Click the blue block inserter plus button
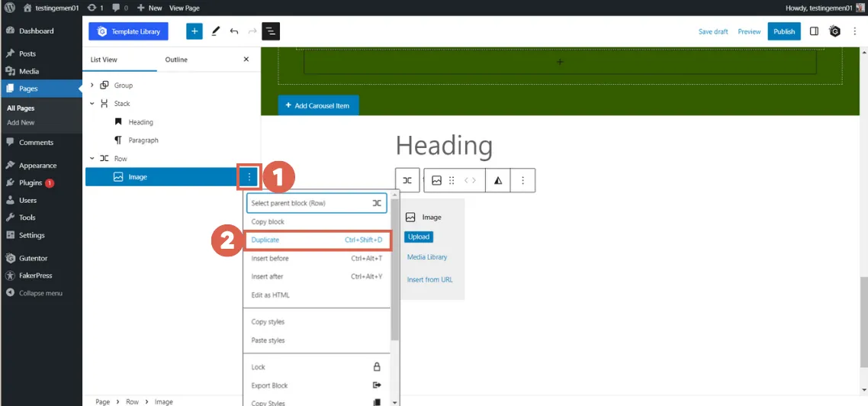The image size is (868, 406). click(194, 31)
